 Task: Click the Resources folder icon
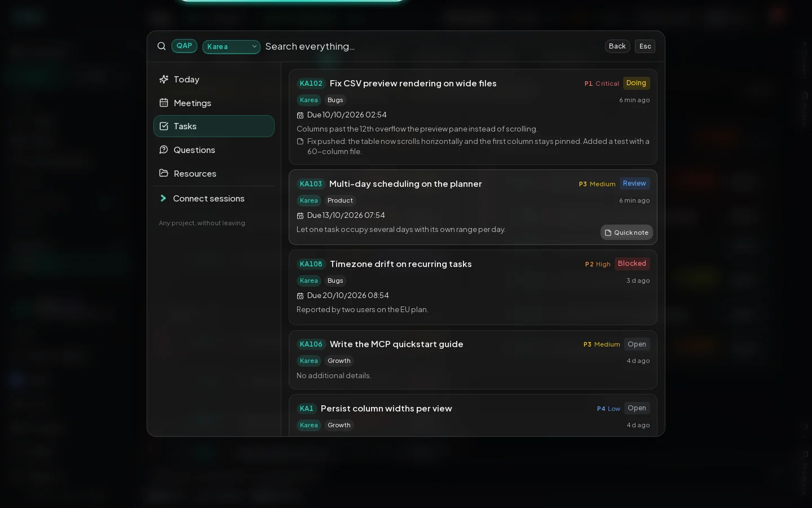[164, 173]
